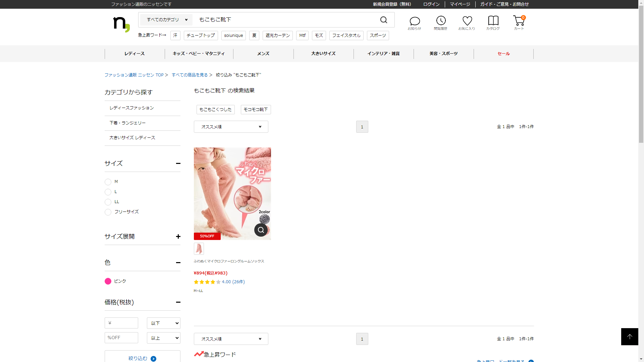The height and width of the screenshot is (362, 644).
Task: Open favorites heart icon
Action: coord(467,21)
